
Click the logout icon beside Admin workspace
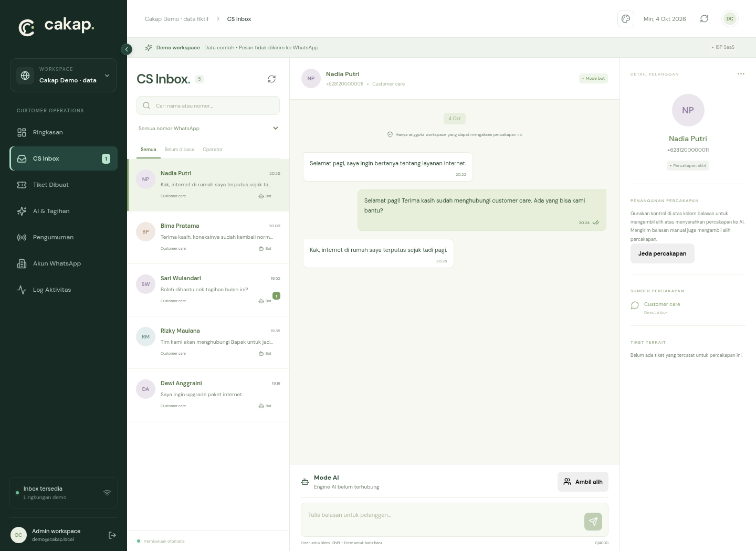tap(112, 535)
